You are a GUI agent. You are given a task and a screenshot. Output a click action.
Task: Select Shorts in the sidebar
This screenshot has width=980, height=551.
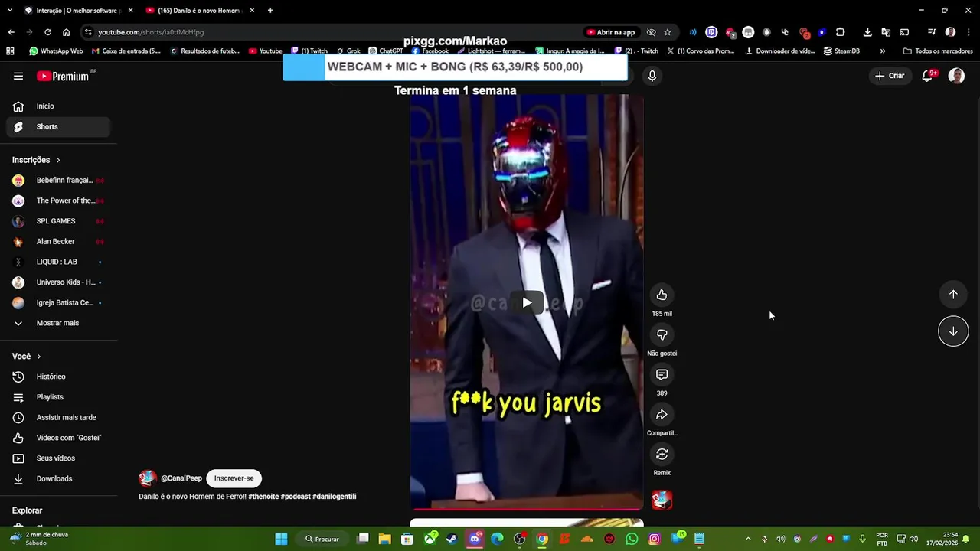pyautogui.click(x=58, y=126)
